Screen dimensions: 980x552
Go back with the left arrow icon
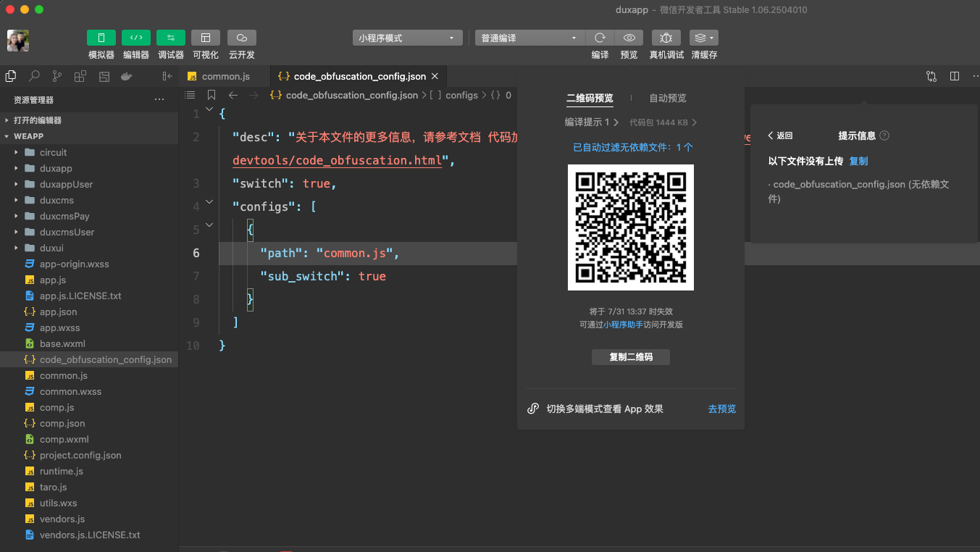pos(233,95)
